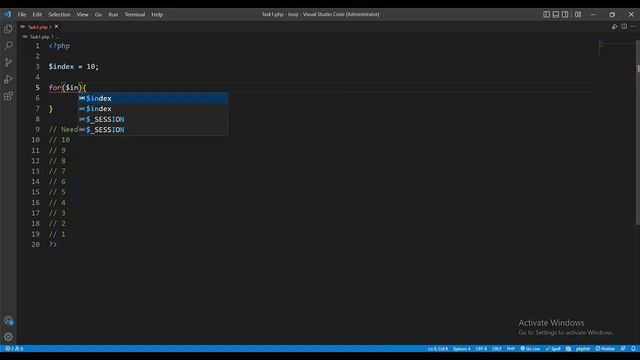Open the Accounts icon in activity bar

8,321
